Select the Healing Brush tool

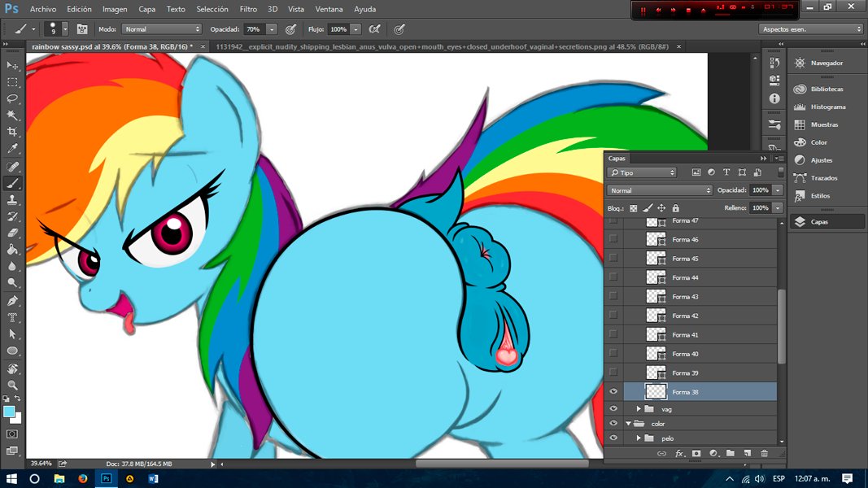coord(12,167)
